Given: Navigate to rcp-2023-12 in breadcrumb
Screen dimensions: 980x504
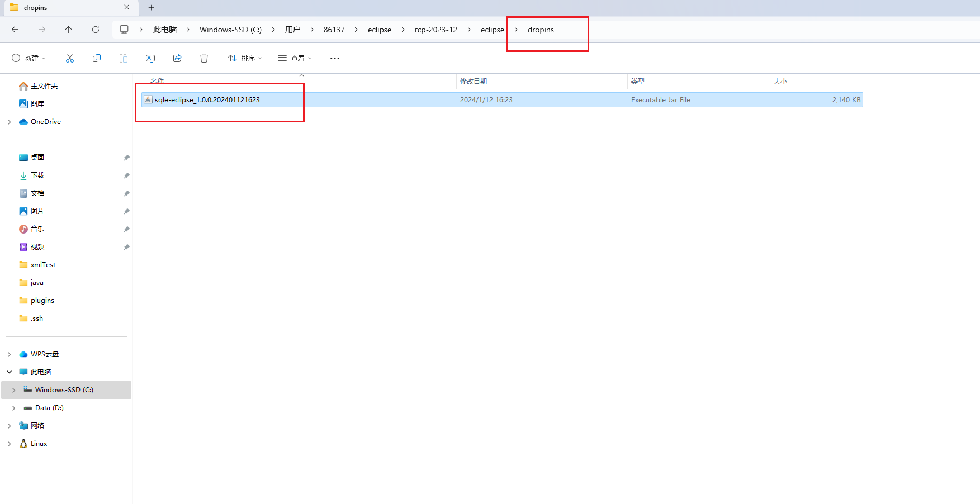Looking at the screenshot, I should tap(436, 30).
